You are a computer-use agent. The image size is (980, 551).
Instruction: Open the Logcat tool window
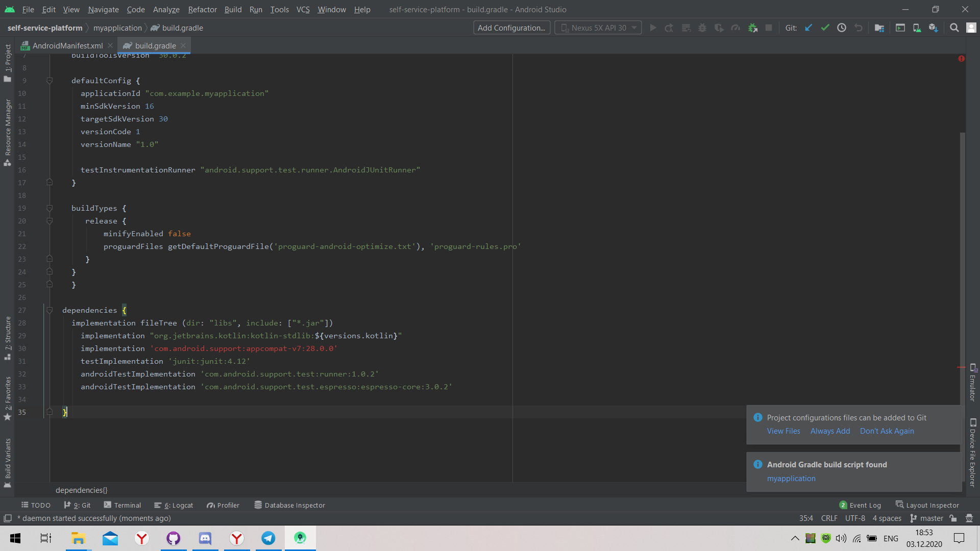tap(174, 505)
